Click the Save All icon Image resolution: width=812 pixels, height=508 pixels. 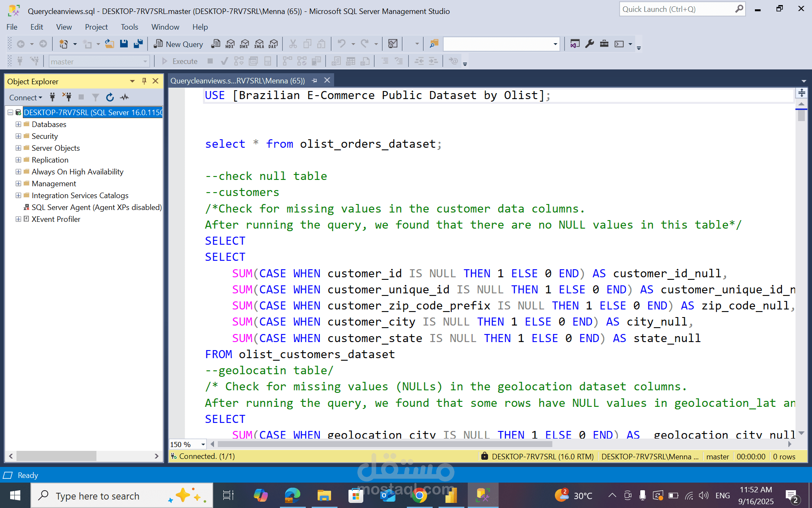[x=138, y=44]
